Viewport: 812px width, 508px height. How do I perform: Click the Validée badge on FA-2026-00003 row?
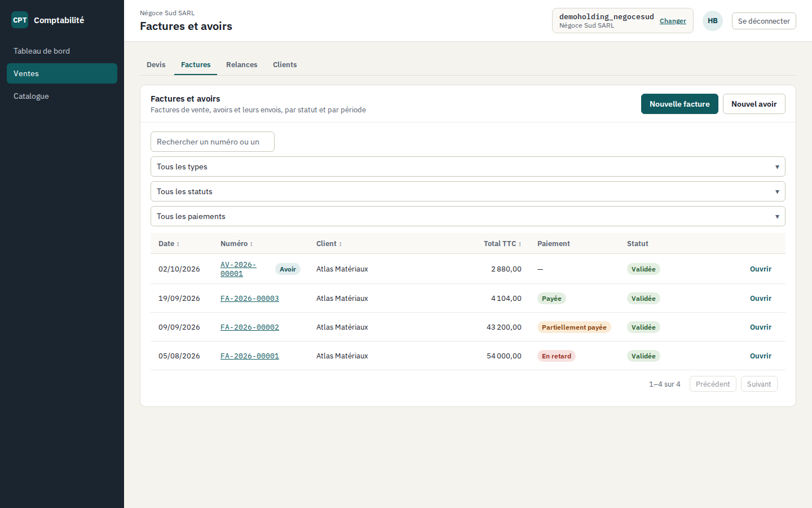click(643, 299)
